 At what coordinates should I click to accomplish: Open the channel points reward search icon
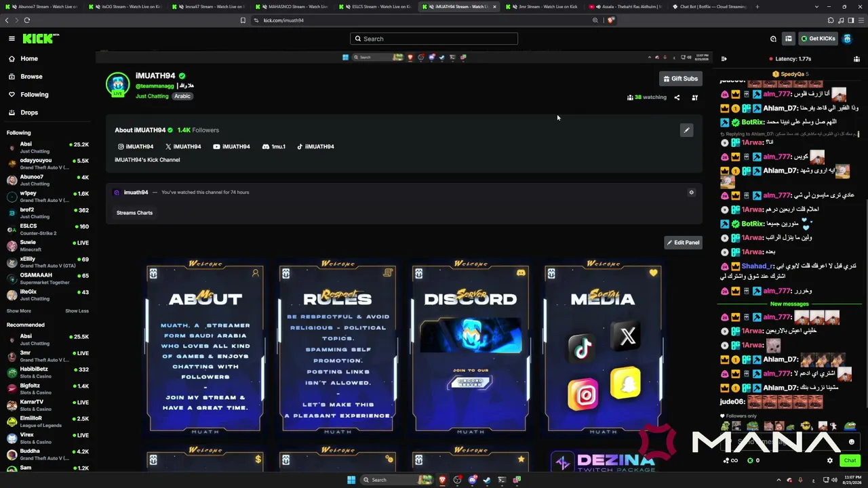click(773, 39)
